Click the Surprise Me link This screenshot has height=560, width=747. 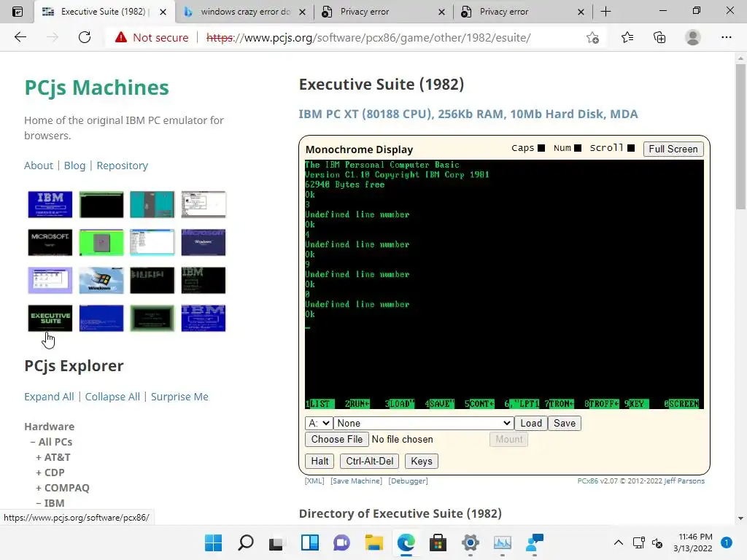pyautogui.click(x=179, y=397)
